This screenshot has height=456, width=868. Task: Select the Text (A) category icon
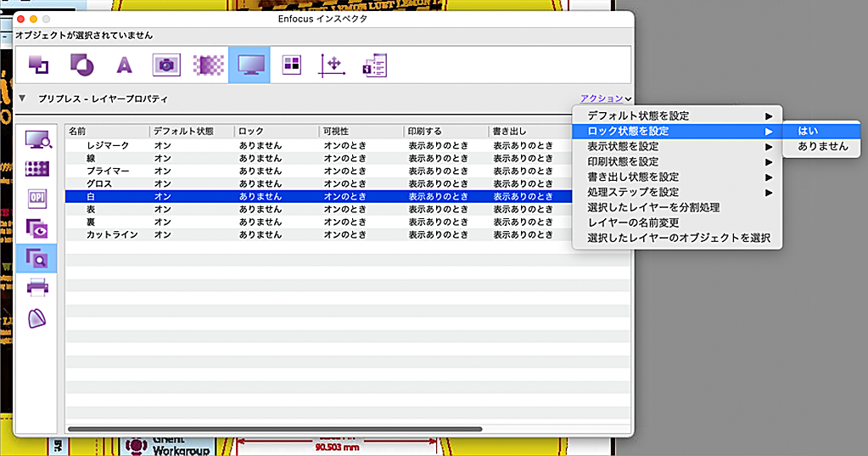(125, 65)
